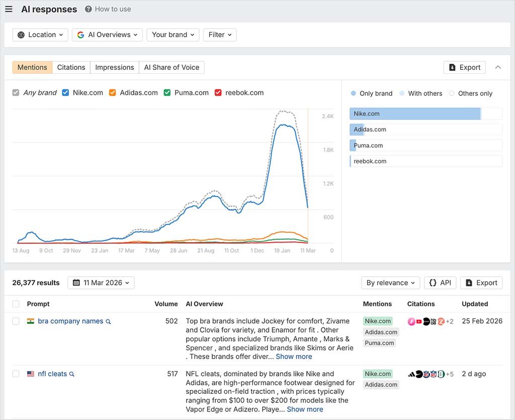Uncheck the Adidas.com brand checkbox
Image resolution: width=515 pixels, height=420 pixels.
(x=112, y=92)
